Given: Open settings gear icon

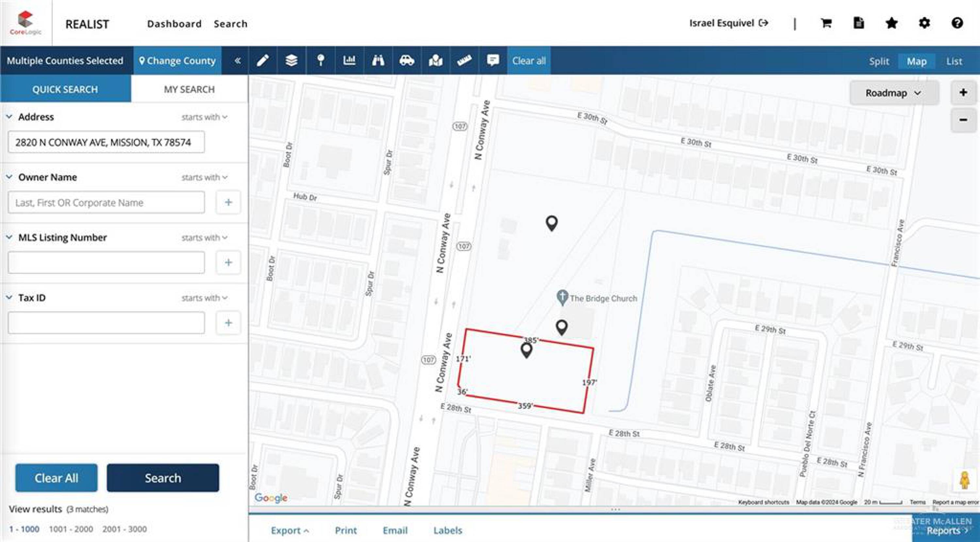Looking at the screenshot, I should click(x=924, y=24).
